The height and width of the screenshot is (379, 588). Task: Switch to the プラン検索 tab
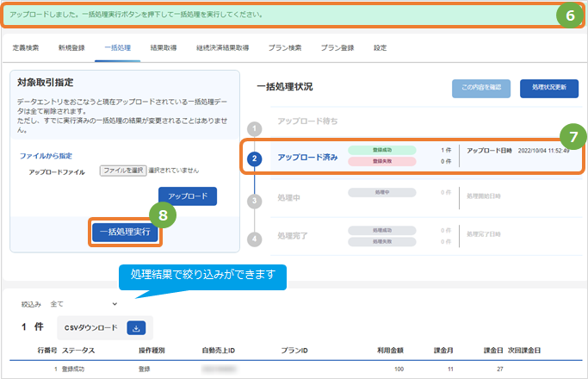285,48
